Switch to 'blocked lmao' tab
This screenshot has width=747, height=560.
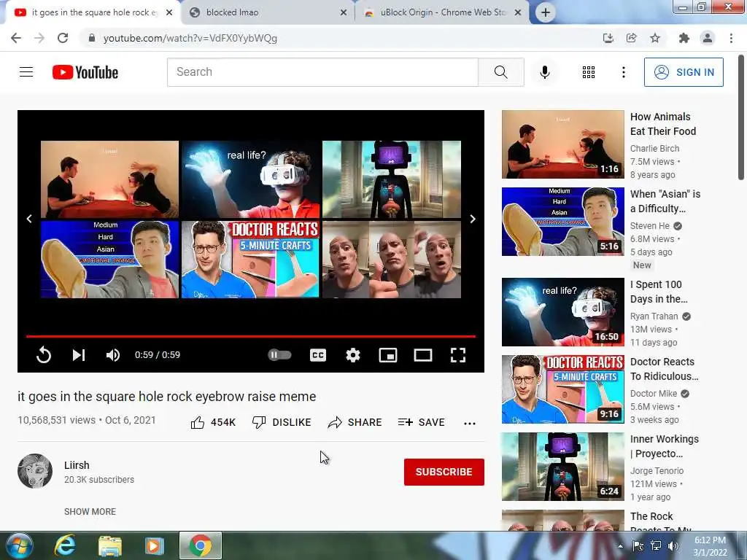[267, 12]
